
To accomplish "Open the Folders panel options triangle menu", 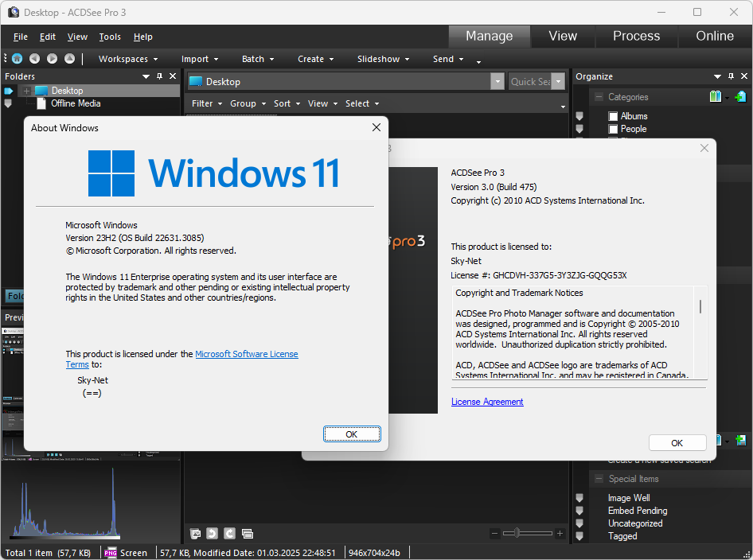I will [146, 76].
